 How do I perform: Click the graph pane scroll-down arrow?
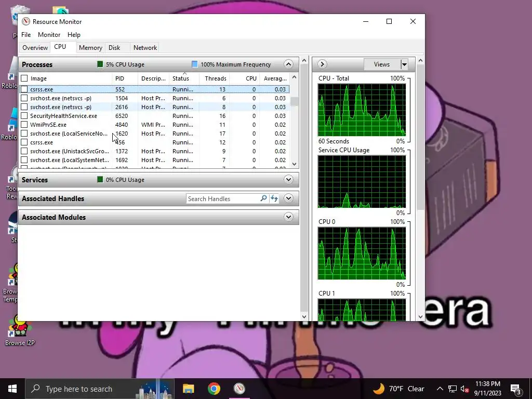click(421, 316)
